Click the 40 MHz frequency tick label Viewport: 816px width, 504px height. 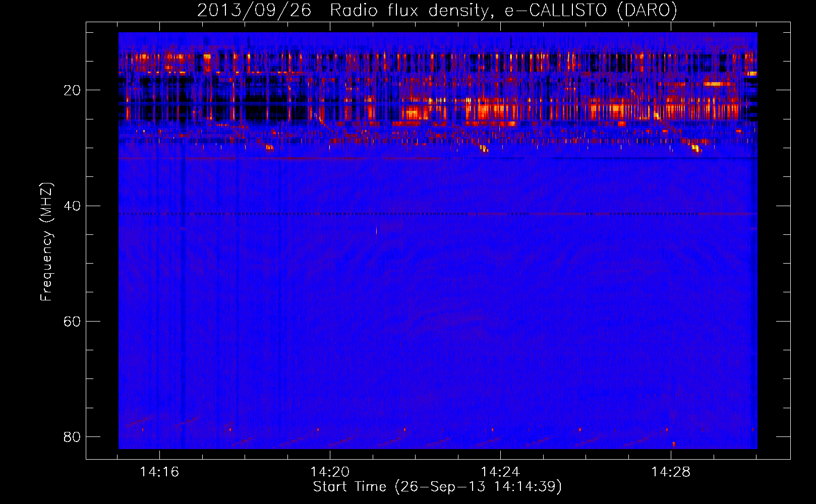tap(72, 206)
